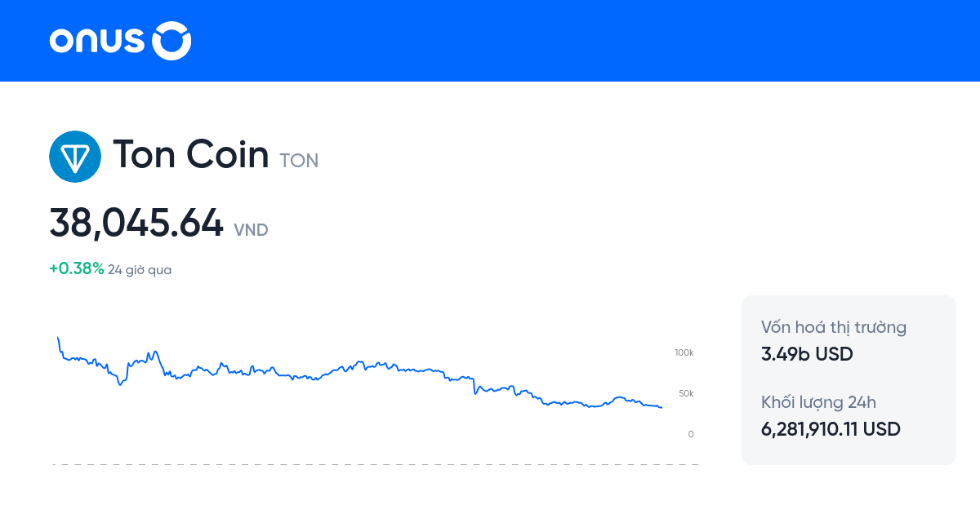Click the VND currency label beside the price

250,231
